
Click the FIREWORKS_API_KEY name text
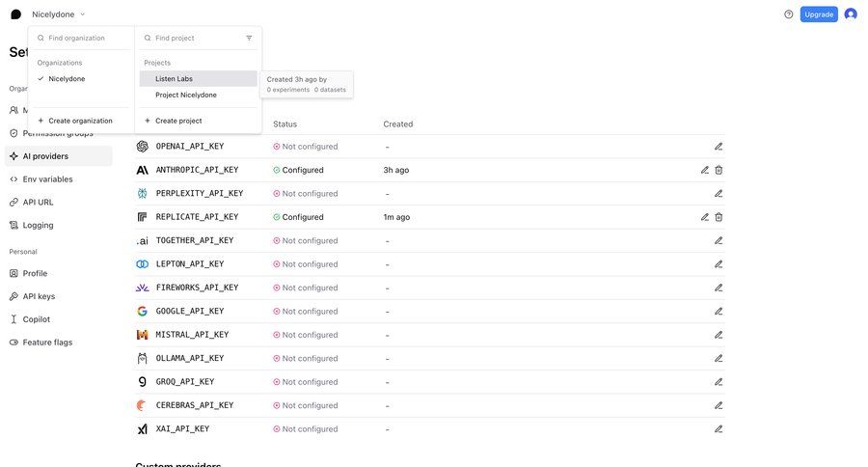tap(197, 288)
